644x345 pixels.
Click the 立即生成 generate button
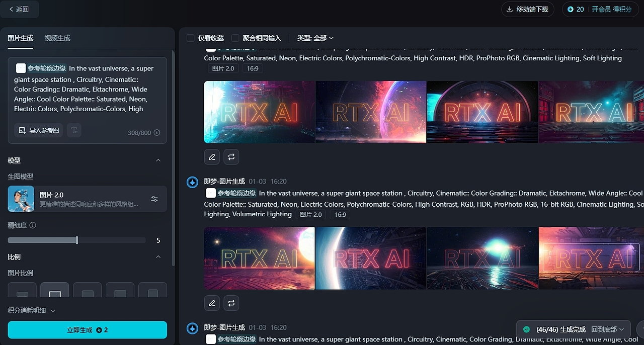[x=87, y=330]
